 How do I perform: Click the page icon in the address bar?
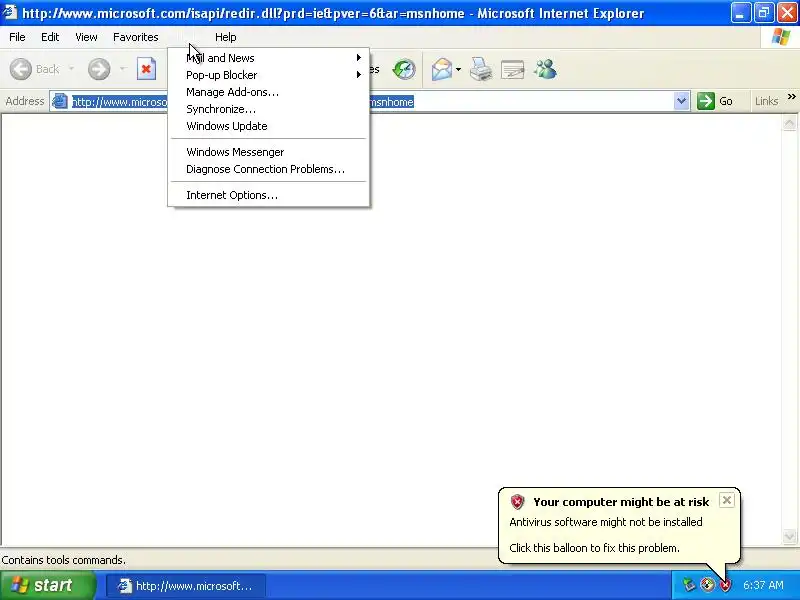[x=60, y=101]
